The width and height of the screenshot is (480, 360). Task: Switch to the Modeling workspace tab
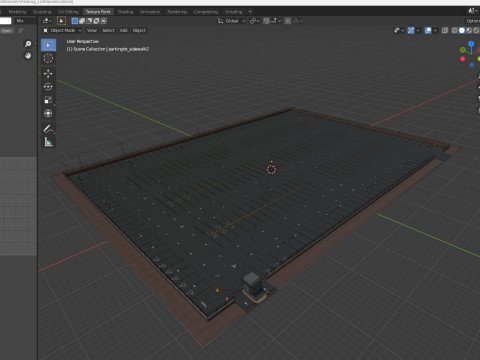(x=17, y=12)
